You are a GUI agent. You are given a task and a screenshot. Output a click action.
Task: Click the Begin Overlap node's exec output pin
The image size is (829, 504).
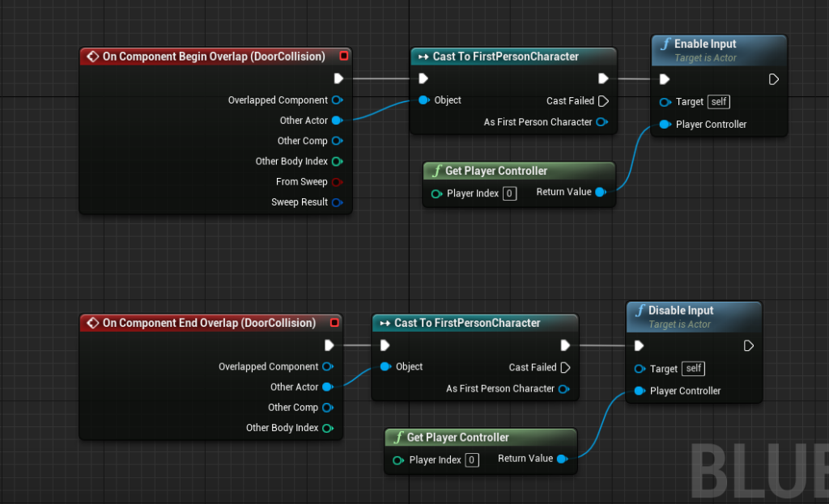tap(338, 78)
